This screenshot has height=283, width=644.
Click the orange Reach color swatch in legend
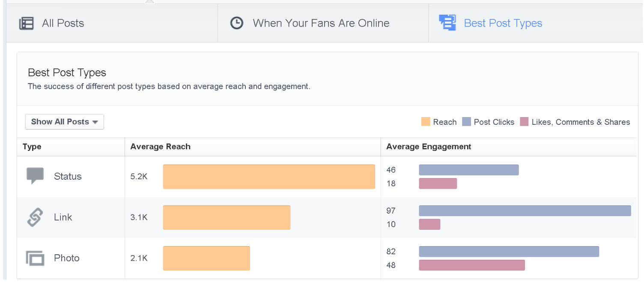tap(426, 122)
